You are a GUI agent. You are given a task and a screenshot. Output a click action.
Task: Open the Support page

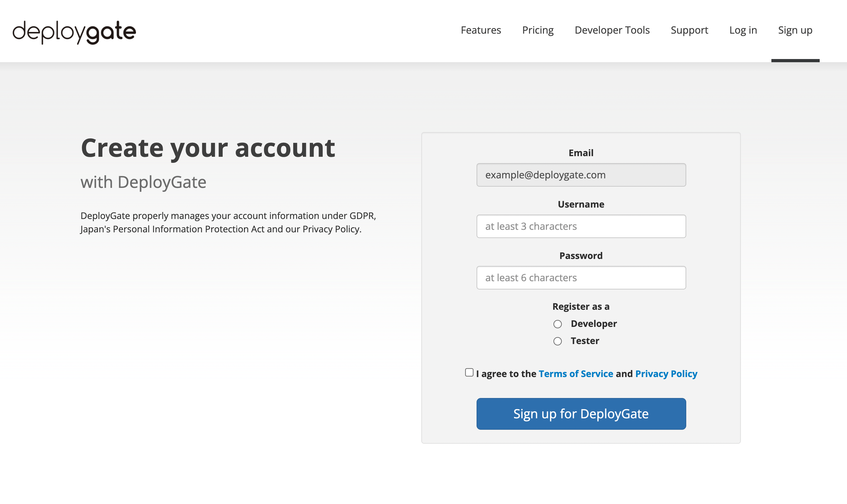(x=689, y=30)
